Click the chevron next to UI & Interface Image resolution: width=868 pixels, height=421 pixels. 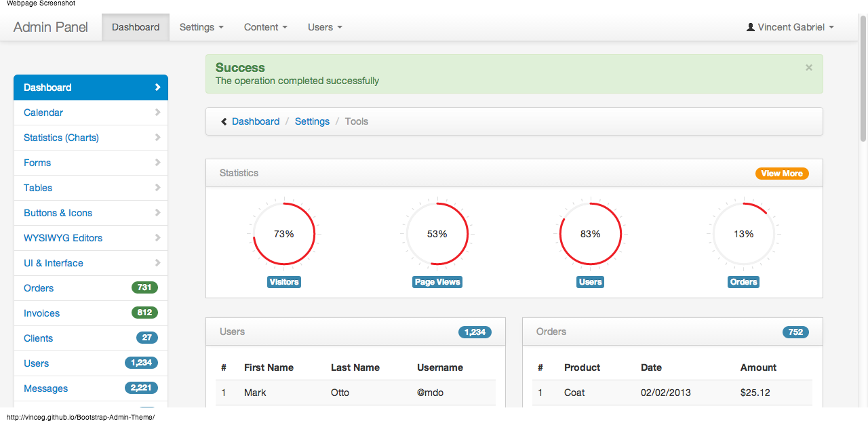pos(157,263)
